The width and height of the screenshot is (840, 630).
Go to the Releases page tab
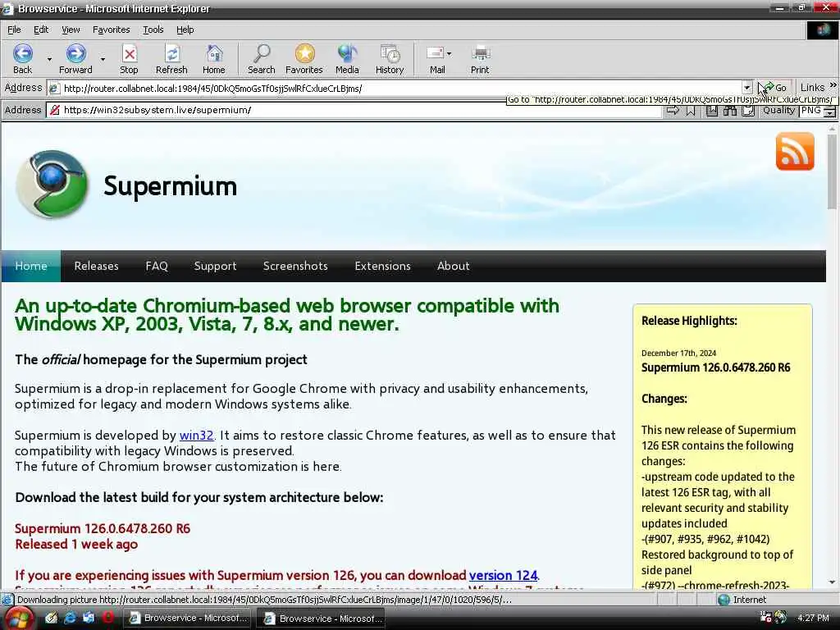(x=97, y=266)
